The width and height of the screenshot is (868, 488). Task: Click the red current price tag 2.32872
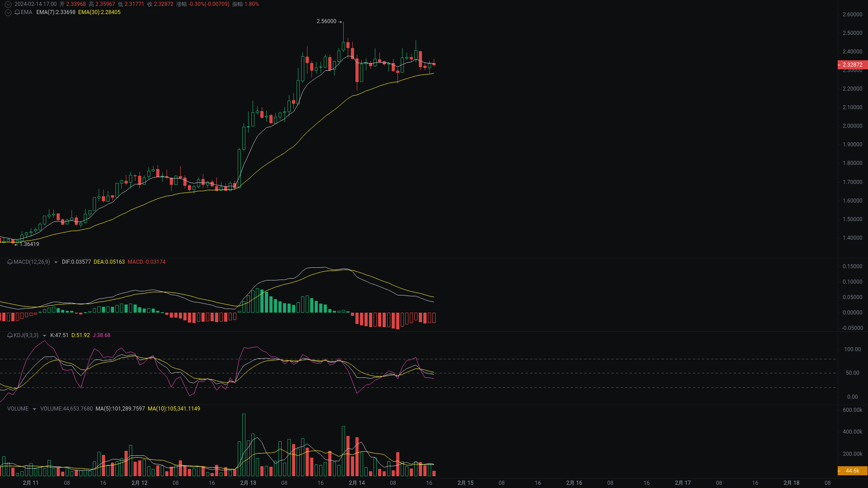click(852, 64)
